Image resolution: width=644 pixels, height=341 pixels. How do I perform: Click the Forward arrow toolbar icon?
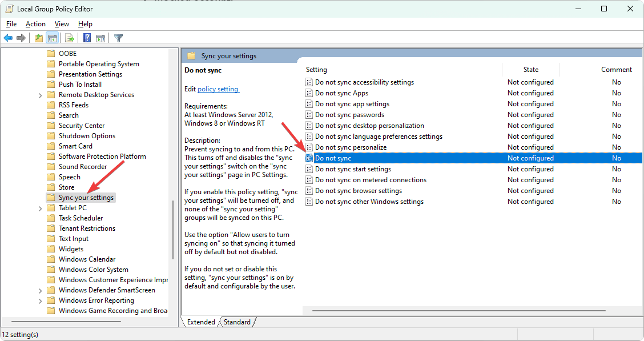[x=21, y=38]
